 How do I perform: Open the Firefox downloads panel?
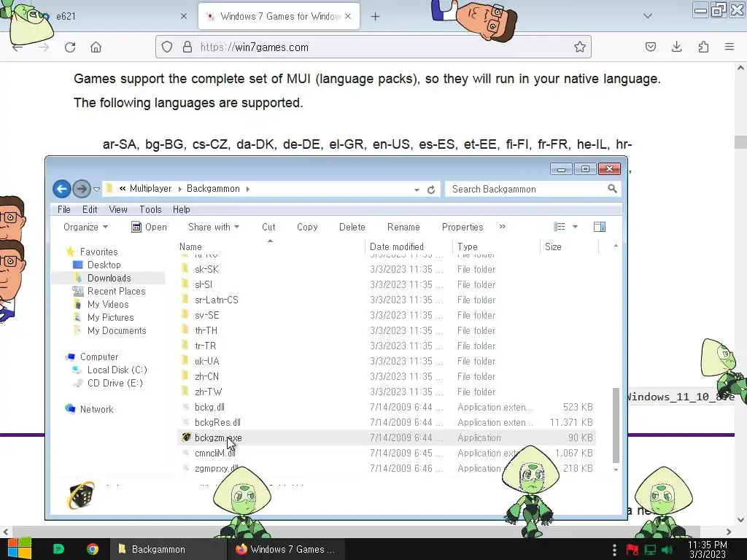[x=676, y=47]
